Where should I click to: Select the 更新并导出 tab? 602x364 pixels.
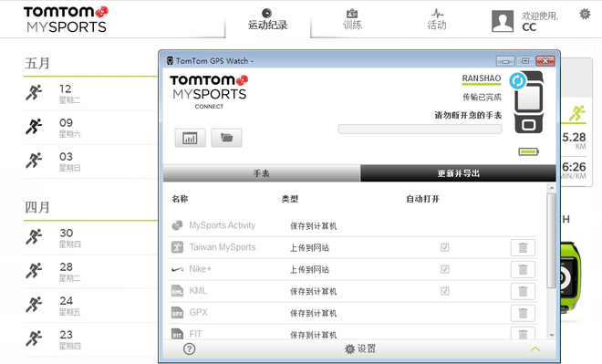pos(458,173)
